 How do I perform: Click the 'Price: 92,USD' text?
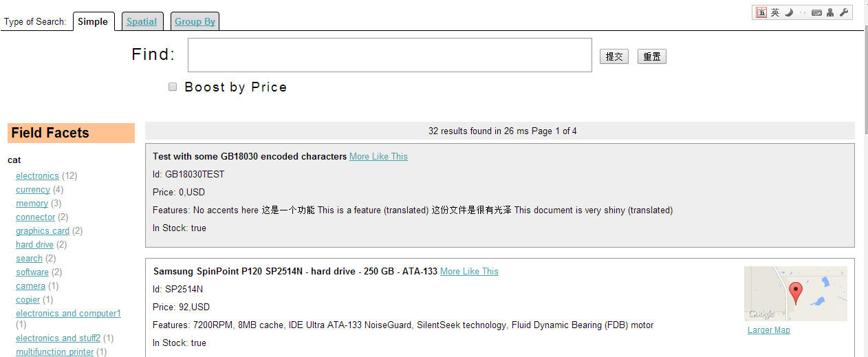tap(181, 307)
